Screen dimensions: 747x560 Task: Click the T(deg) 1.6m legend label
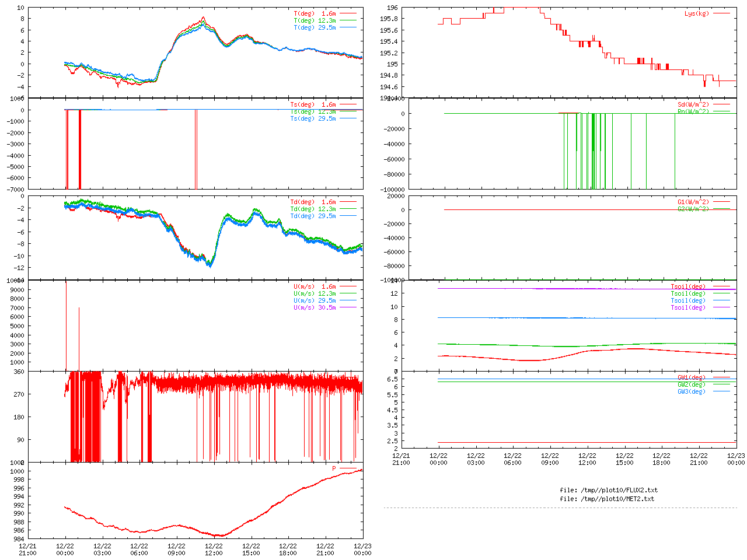315,13
